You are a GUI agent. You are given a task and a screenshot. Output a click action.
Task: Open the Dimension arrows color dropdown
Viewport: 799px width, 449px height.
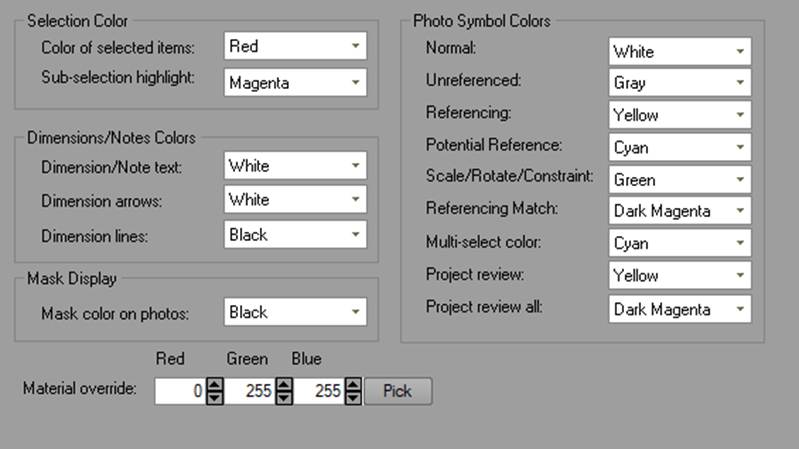tap(295, 200)
